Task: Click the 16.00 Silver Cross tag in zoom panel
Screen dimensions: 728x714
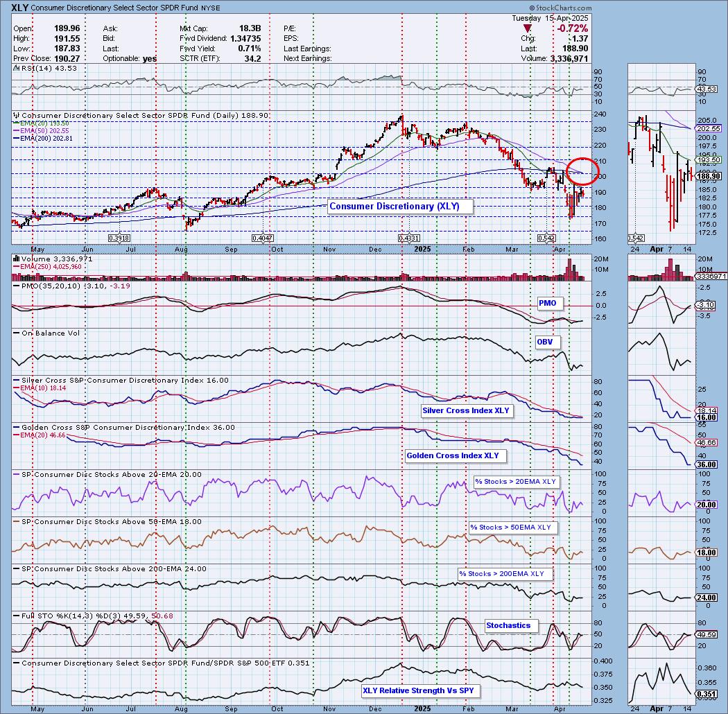Action: click(x=707, y=418)
